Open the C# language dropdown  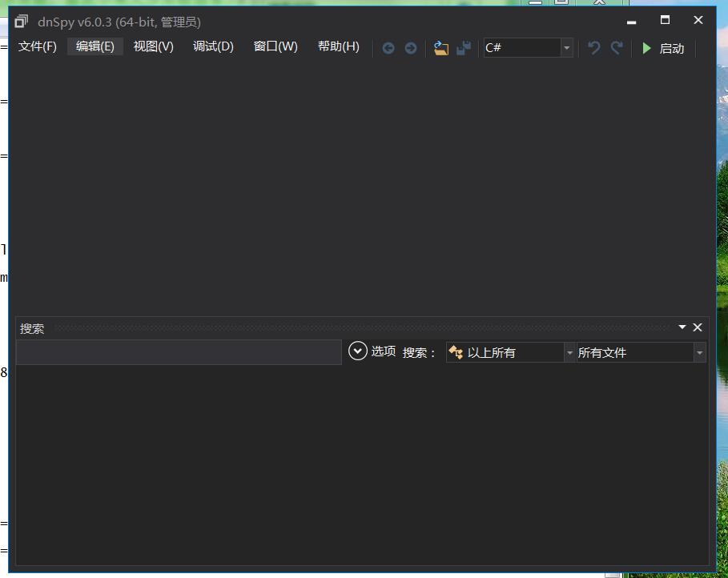click(567, 48)
